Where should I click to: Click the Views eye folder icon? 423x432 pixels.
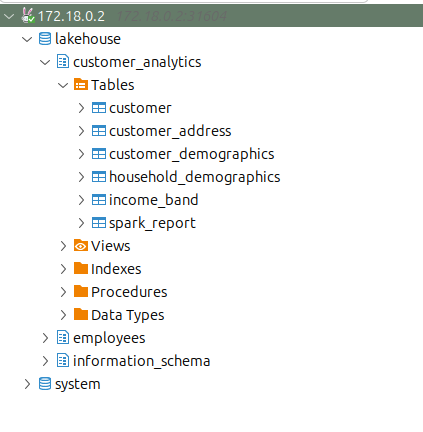point(81,246)
